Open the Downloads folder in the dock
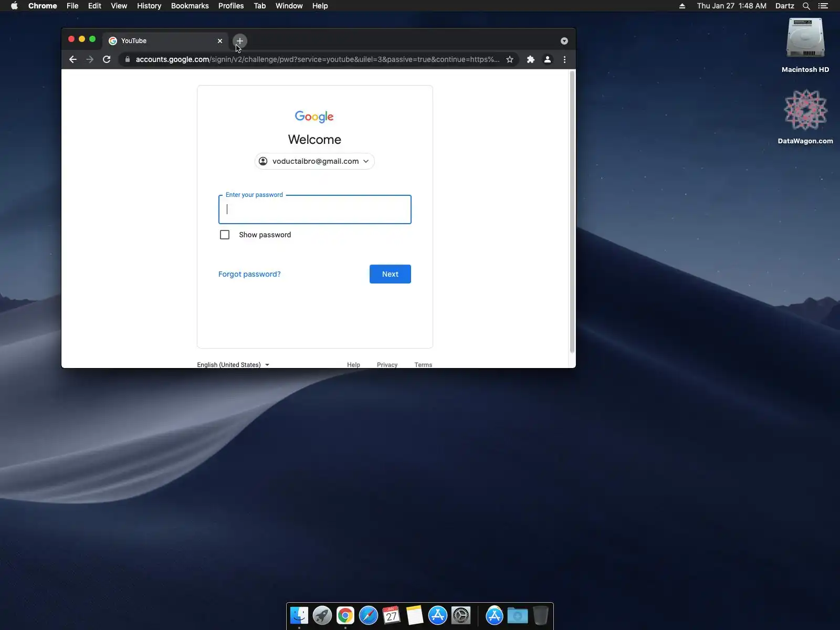This screenshot has height=630, width=840. [518, 615]
